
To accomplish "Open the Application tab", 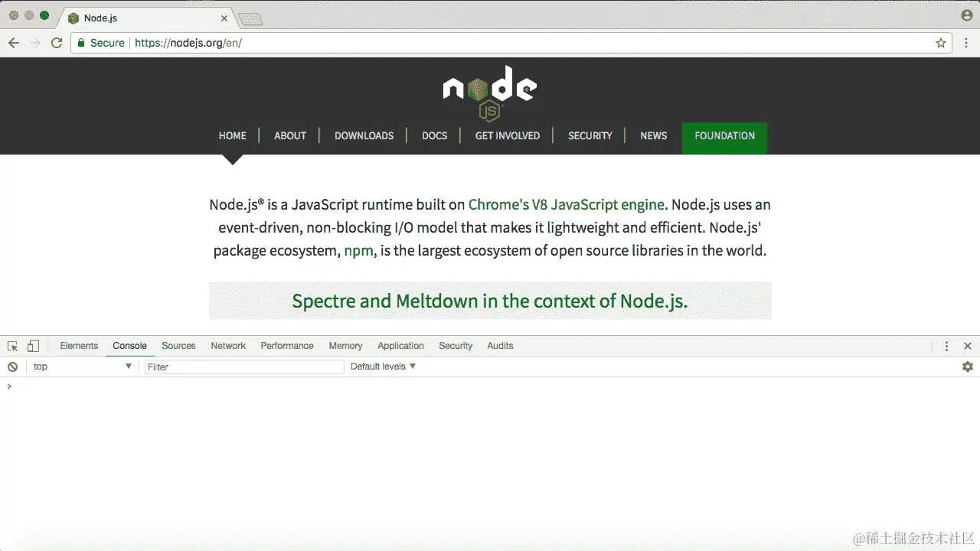I will click(x=400, y=346).
